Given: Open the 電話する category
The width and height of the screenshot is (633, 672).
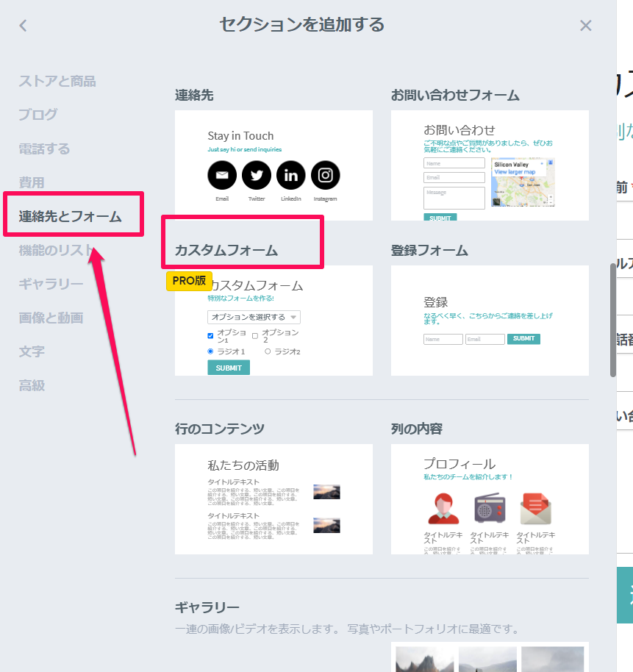Looking at the screenshot, I should pos(44,149).
